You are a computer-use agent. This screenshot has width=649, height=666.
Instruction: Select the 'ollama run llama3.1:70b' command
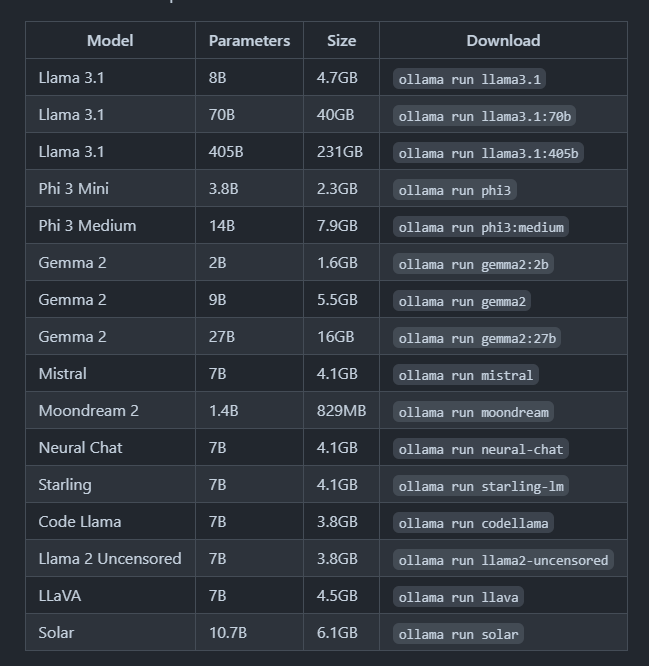point(484,116)
